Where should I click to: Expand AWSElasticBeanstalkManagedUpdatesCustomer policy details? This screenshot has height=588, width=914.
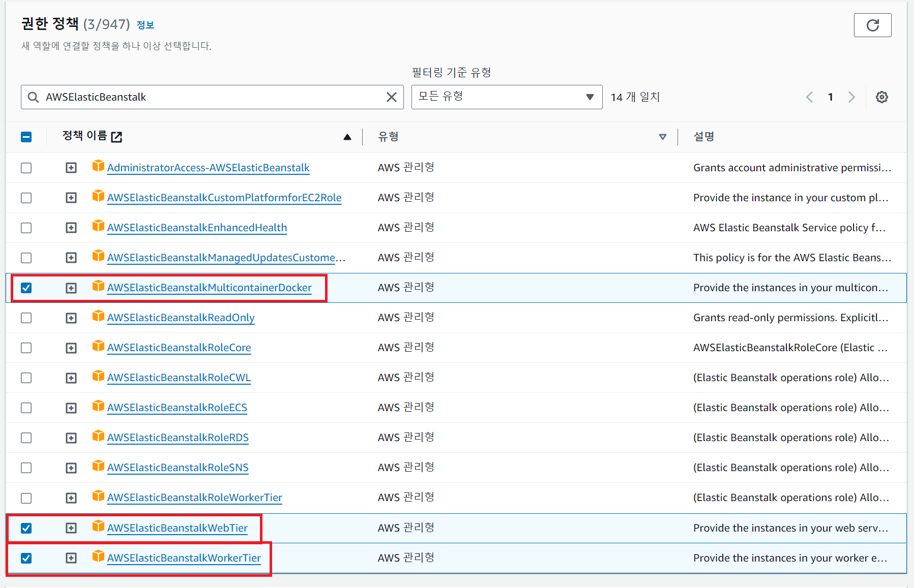coord(71,258)
